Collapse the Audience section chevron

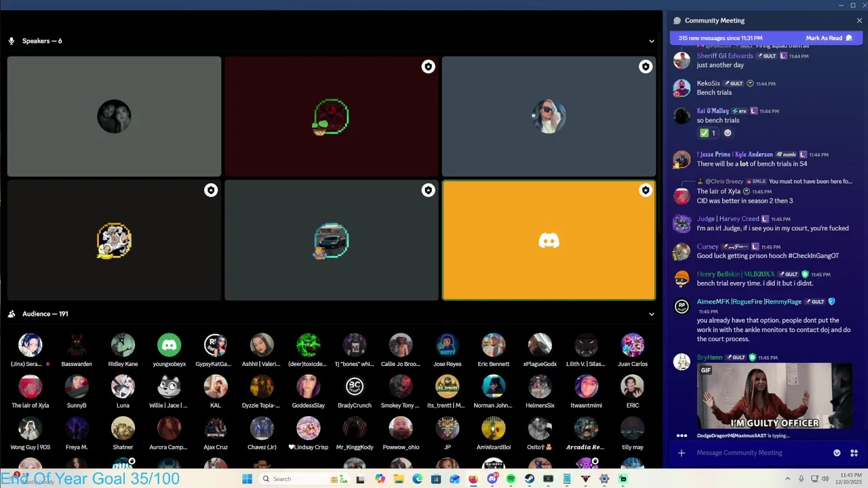coord(652,314)
